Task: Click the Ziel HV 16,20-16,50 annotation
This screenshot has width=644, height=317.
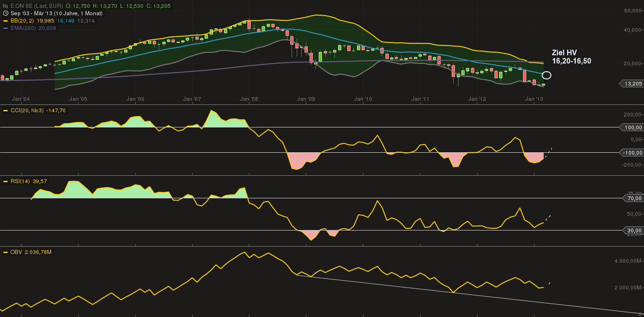Action: point(571,57)
